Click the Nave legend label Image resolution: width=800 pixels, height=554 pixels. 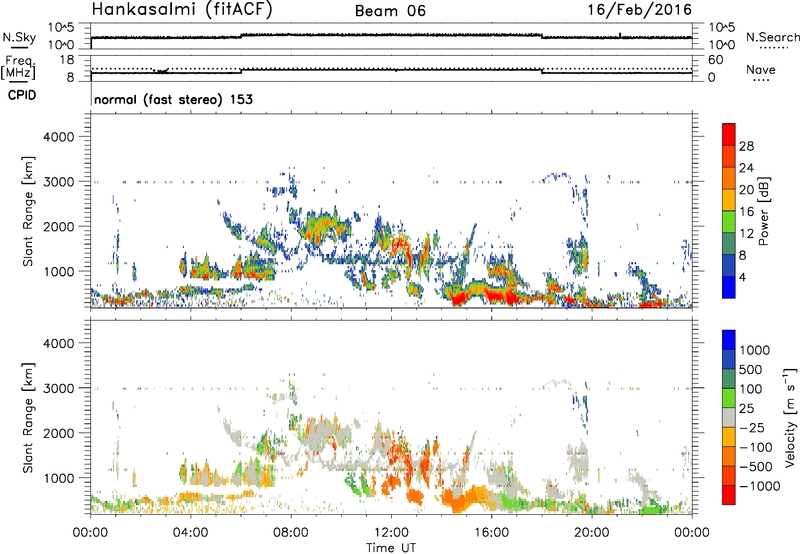click(x=760, y=70)
